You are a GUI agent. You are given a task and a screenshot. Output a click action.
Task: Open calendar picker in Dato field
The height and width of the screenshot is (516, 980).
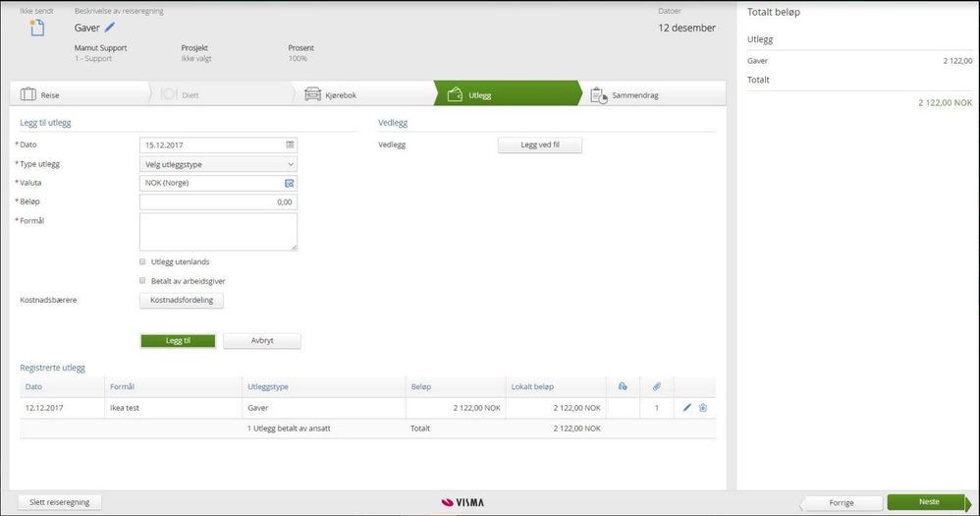[x=290, y=144]
